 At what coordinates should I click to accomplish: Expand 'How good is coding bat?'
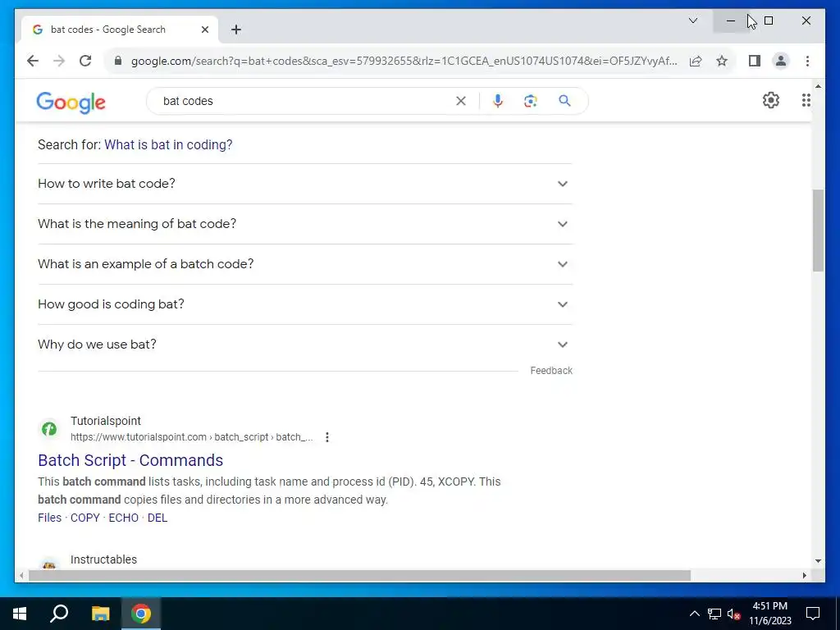coord(305,304)
